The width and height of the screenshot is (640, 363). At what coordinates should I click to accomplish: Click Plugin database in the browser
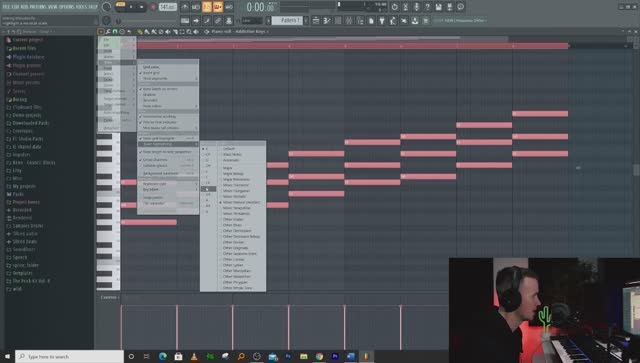(28, 57)
